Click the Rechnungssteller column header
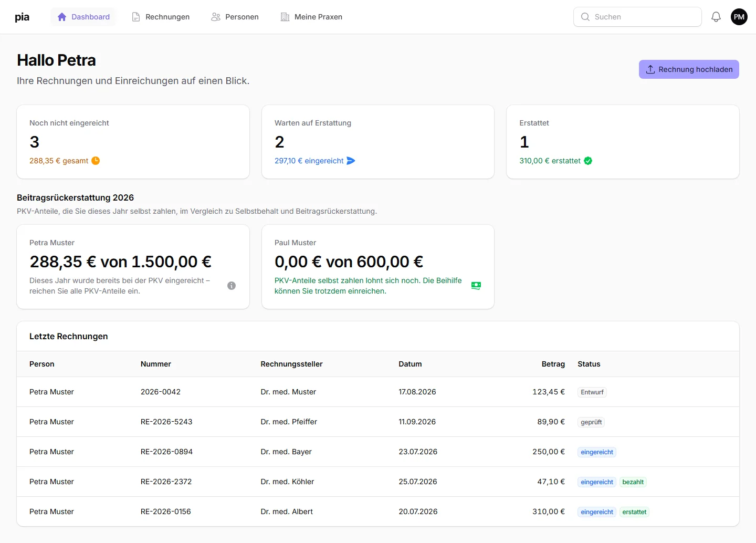Image resolution: width=756 pixels, height=543 pixels. (x=291, y=364)
